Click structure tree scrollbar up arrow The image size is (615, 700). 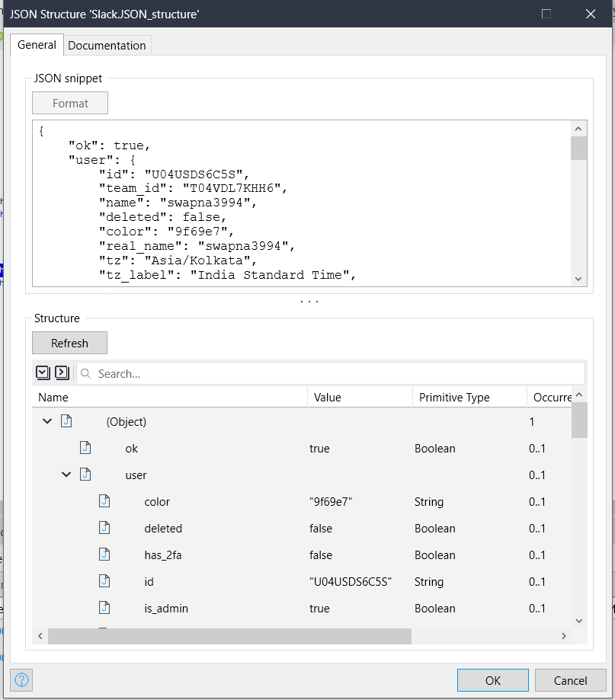(579, 395)
